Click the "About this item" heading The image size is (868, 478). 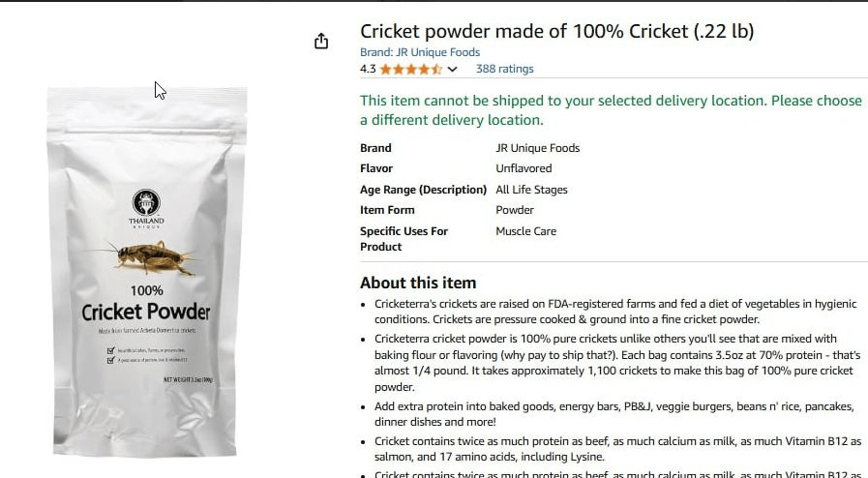(x=418, y=283)
